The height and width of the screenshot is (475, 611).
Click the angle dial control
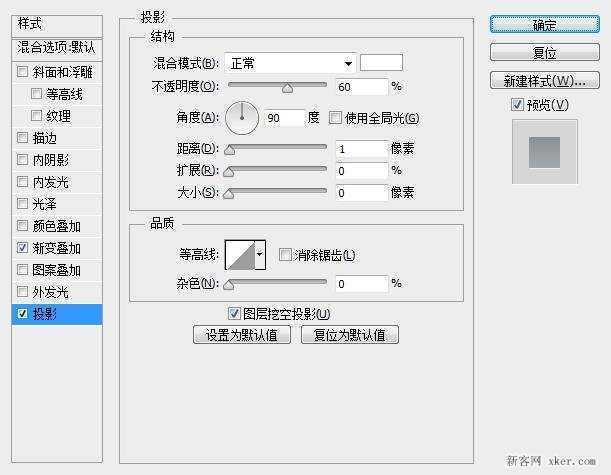point(242,118)
